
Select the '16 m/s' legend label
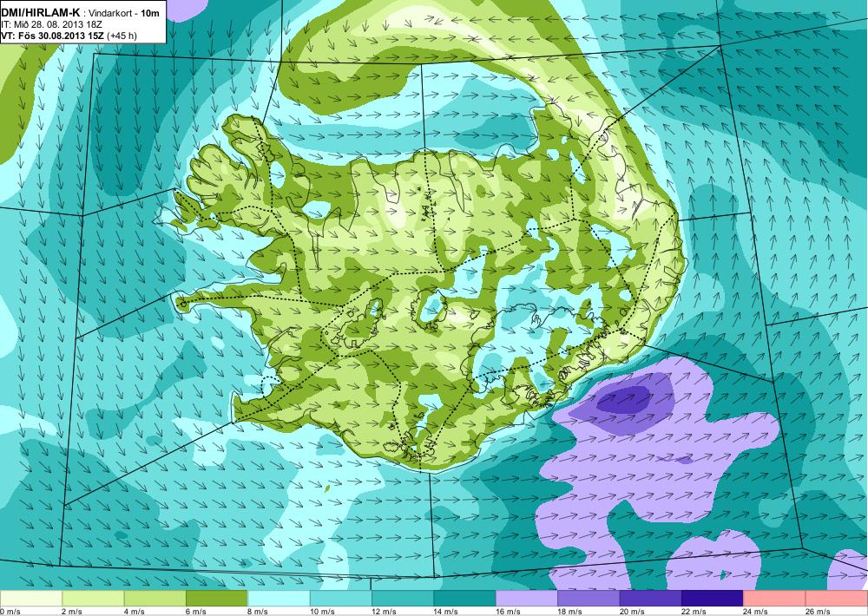[508, 612]
